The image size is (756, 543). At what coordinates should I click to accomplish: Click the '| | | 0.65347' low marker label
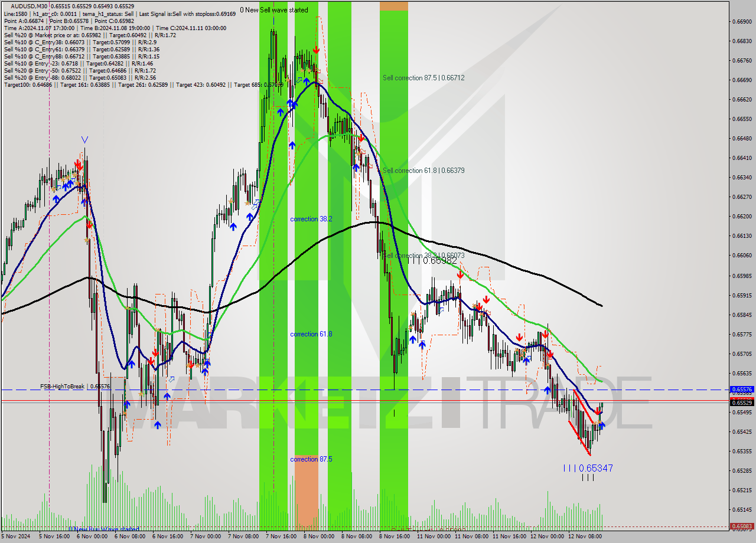pyautogui.click(x=588, y=468)
